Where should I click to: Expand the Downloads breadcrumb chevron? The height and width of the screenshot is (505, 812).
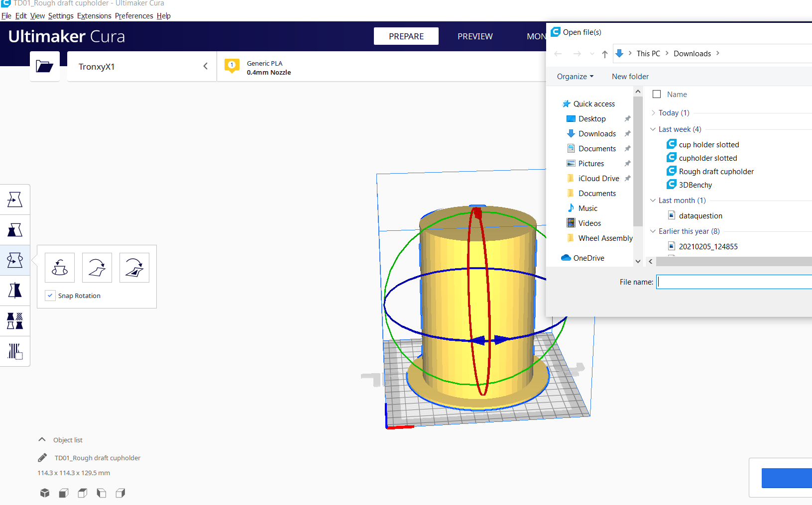(x=718, y=53)
